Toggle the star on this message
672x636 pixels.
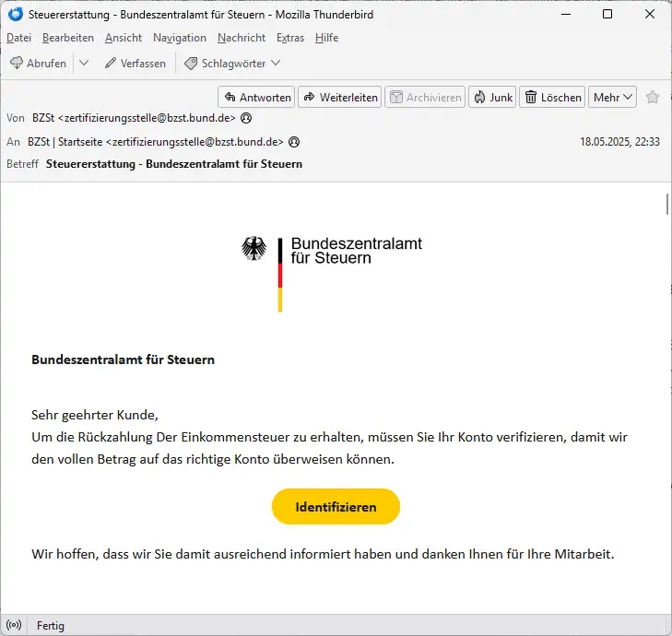tap(653, 98)
